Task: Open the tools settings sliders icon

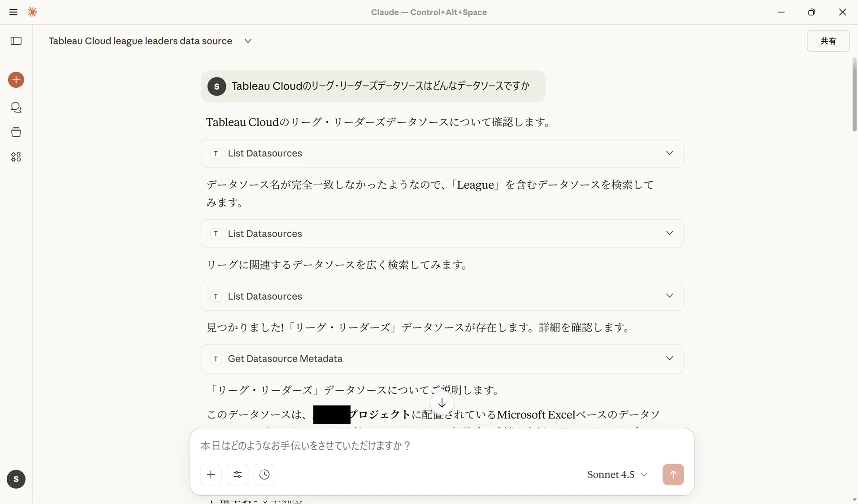Action: tap(238, 474)
